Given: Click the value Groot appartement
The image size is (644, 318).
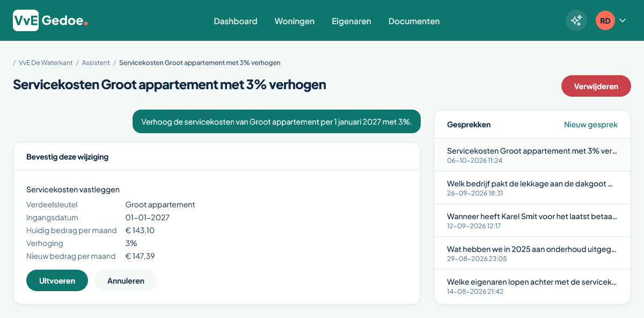Looking at the screenshot, I should point(160,205).
